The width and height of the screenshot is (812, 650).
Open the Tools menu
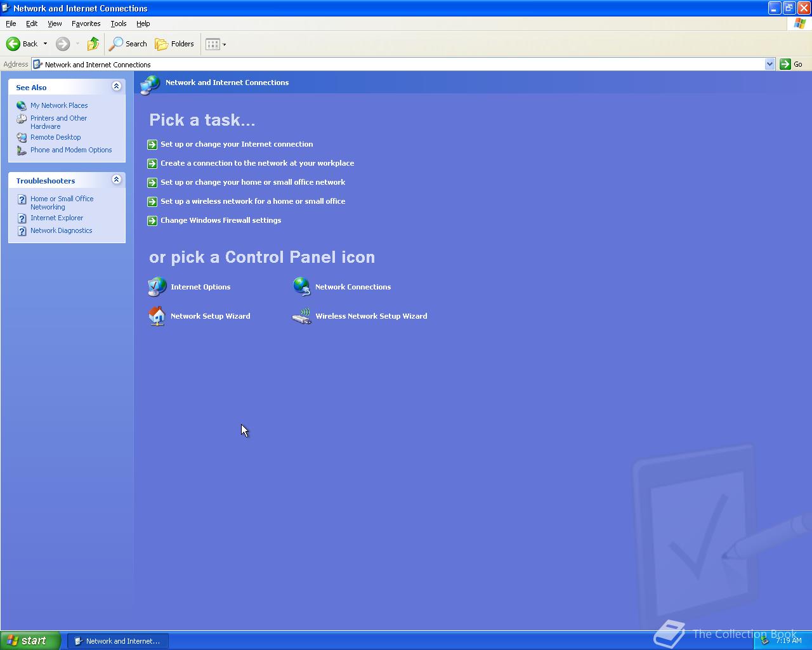coord(119,23)
